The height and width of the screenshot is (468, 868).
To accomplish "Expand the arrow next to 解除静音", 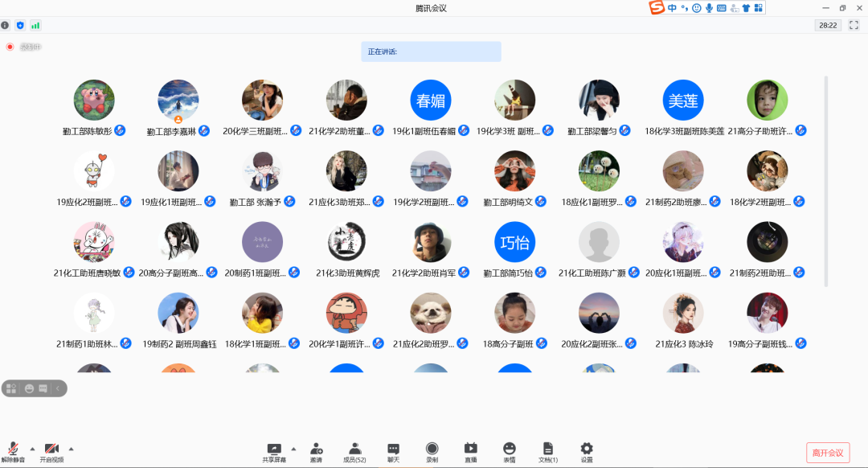I will [32, 449].
